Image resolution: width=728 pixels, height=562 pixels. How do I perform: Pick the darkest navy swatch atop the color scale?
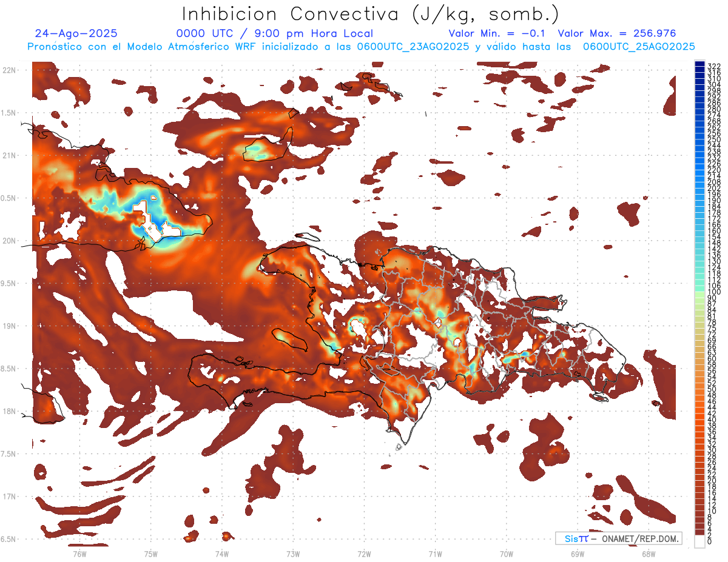pos(699,64)
